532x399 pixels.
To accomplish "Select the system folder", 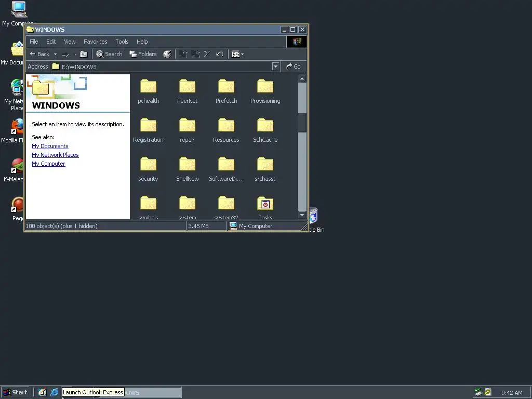I will pyautogui.click(x=187, y=207).
